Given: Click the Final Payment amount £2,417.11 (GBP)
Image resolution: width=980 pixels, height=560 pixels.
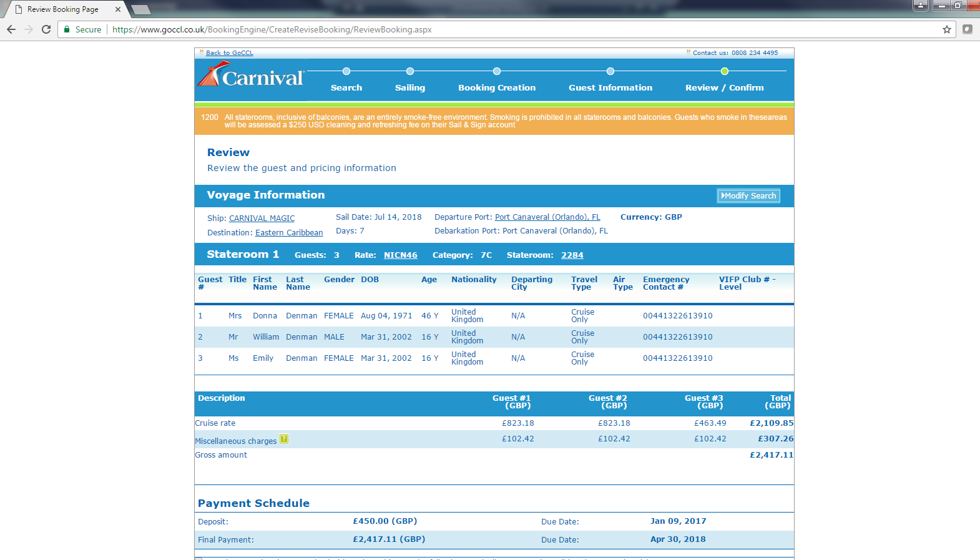Looking at the screenshot, I should coord(389,539).
